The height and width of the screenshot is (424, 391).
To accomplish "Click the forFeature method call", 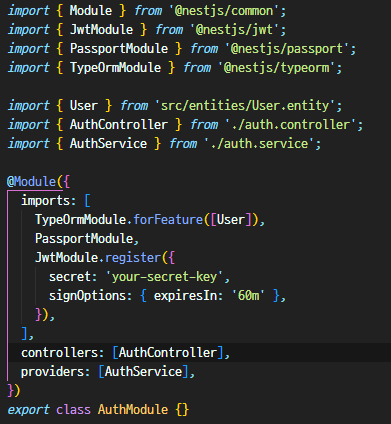I will (168, 220).
